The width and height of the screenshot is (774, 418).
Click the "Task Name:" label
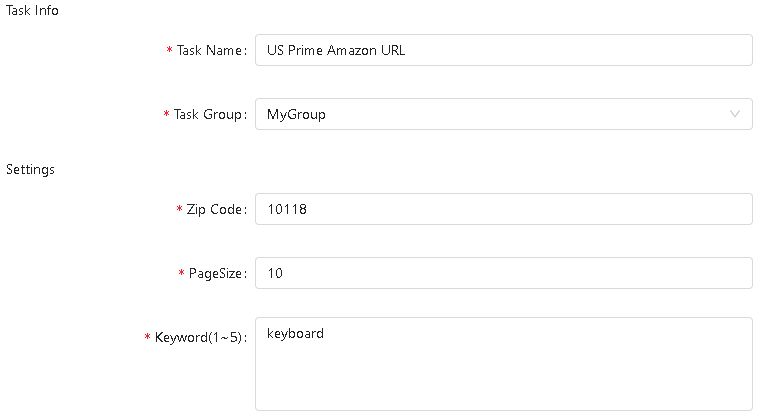coord(211,51)
